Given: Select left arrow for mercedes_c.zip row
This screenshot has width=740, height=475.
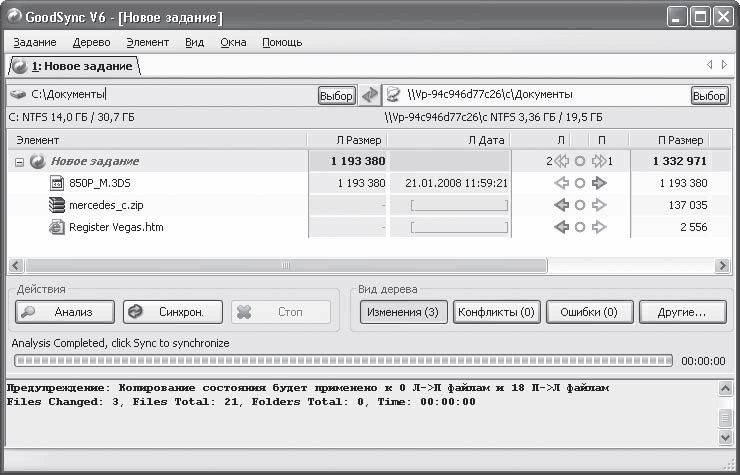Looking at the screenshot, I should point(561,205).
